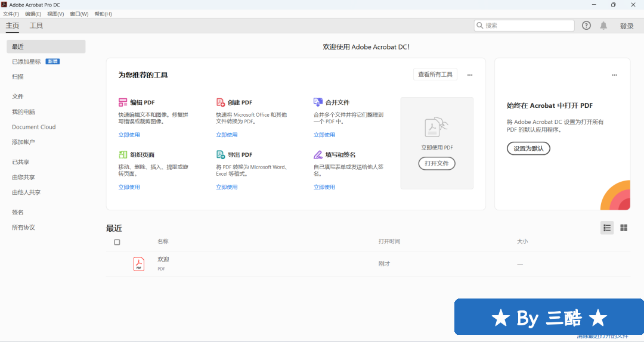Click the open PDF document illustration icon
Screen dimensions: 644x342
436,128
